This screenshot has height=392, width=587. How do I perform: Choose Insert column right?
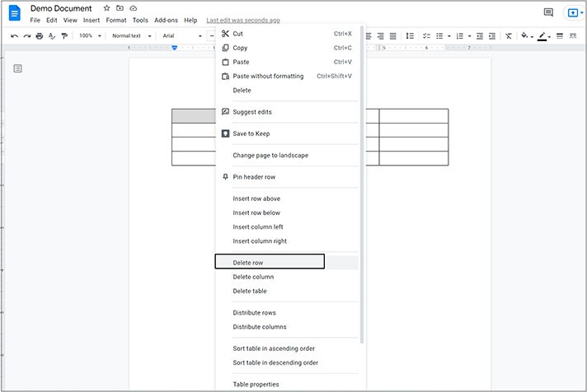tap(287, 241)
